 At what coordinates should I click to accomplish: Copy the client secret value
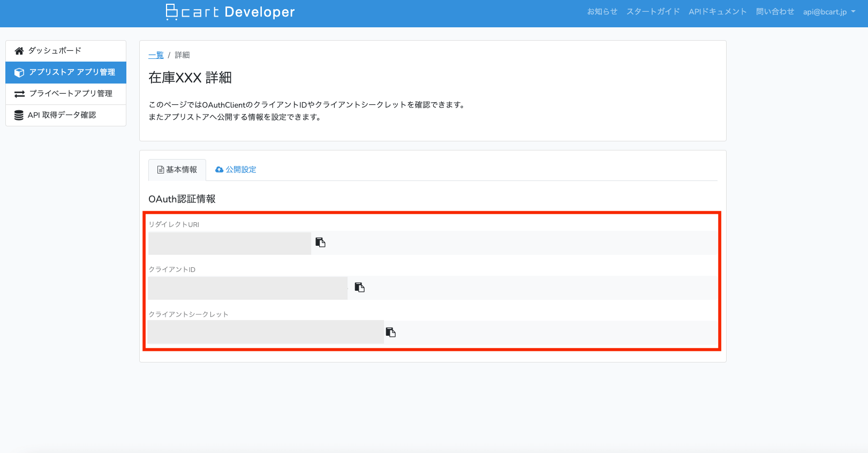click(x=390, y=333)
